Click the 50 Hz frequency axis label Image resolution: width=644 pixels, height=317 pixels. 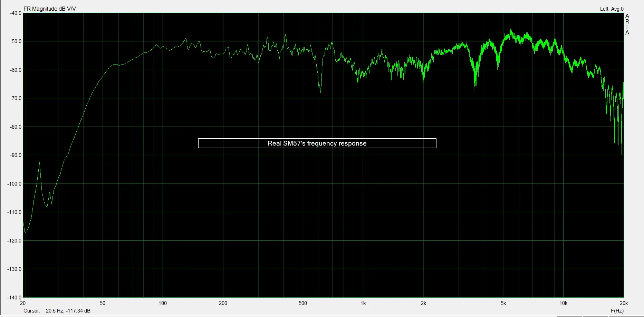[103, 303]
